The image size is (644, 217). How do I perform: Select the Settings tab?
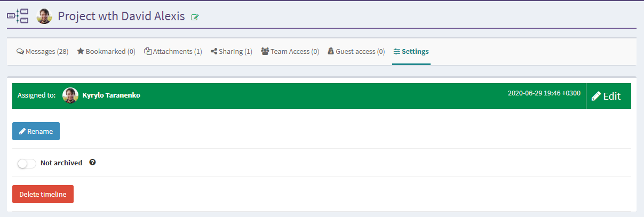tap(411, 52)
